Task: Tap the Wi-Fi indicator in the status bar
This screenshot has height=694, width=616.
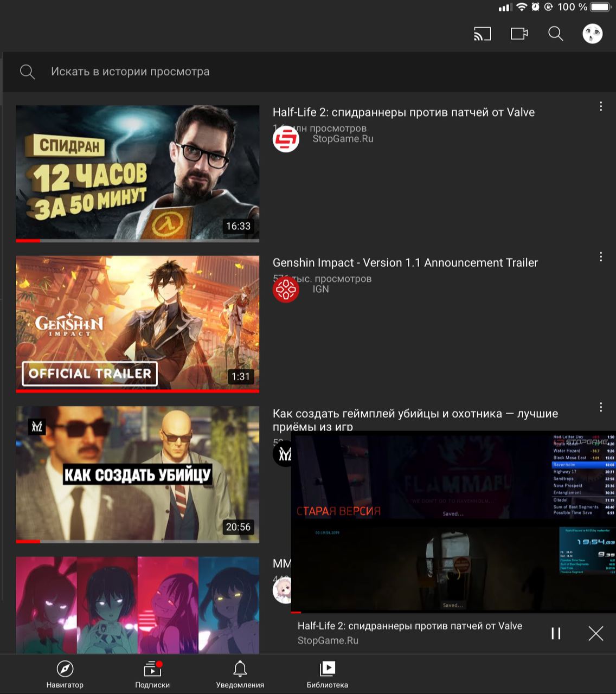Action: 522,7
